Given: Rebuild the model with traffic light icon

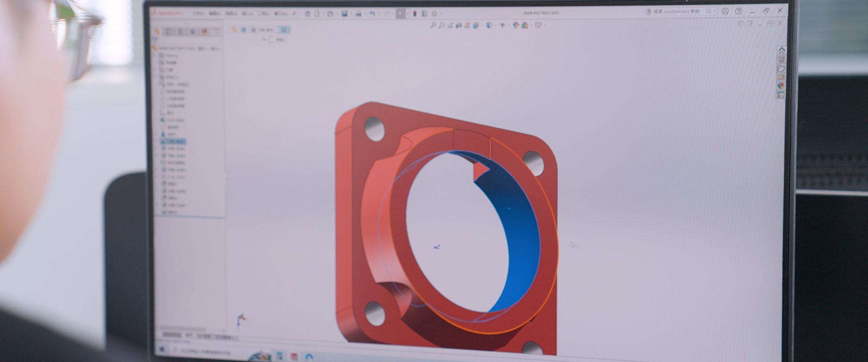Looking at the screenshot, I should point(415,14).
